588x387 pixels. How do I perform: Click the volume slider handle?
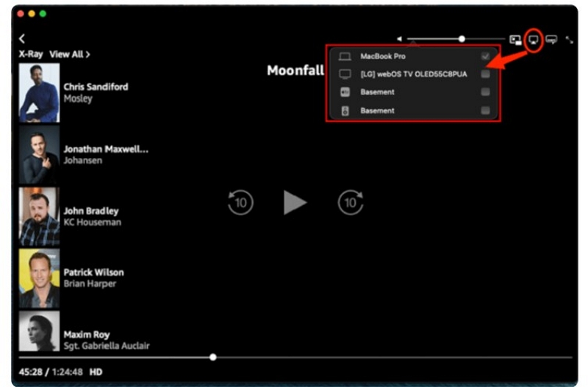click(462, 39)
